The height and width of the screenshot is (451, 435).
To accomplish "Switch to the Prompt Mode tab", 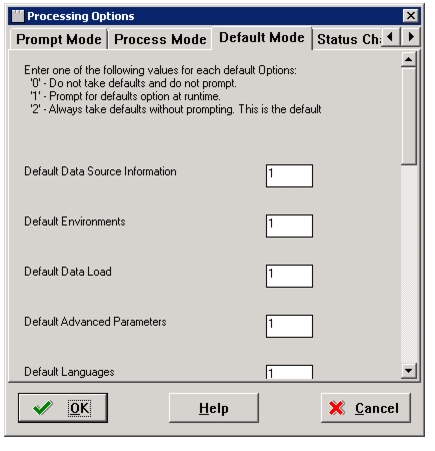I will 59,39.
